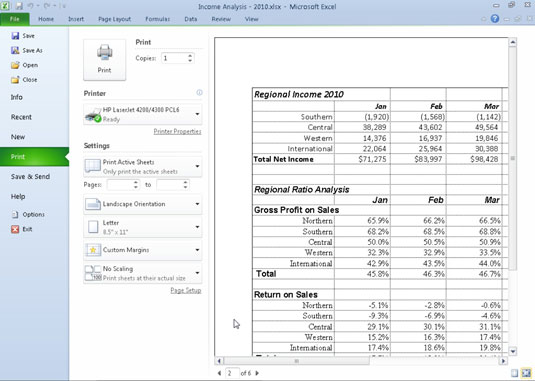Click the current page number field
This screenshot has height=381, width=535.
(232, 373)
